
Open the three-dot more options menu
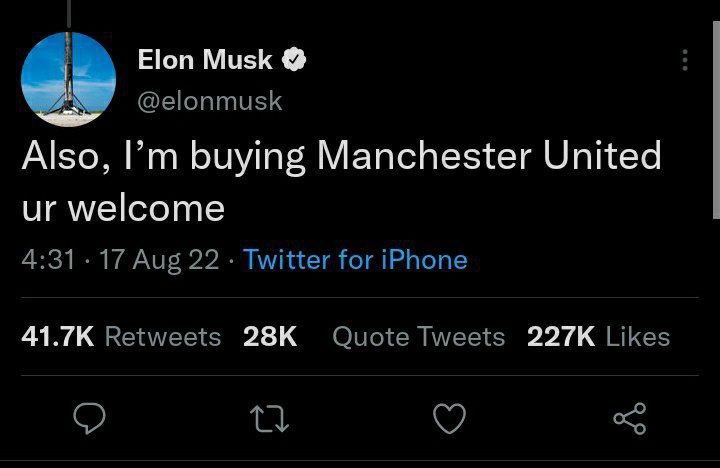click(x=684, y=61)
